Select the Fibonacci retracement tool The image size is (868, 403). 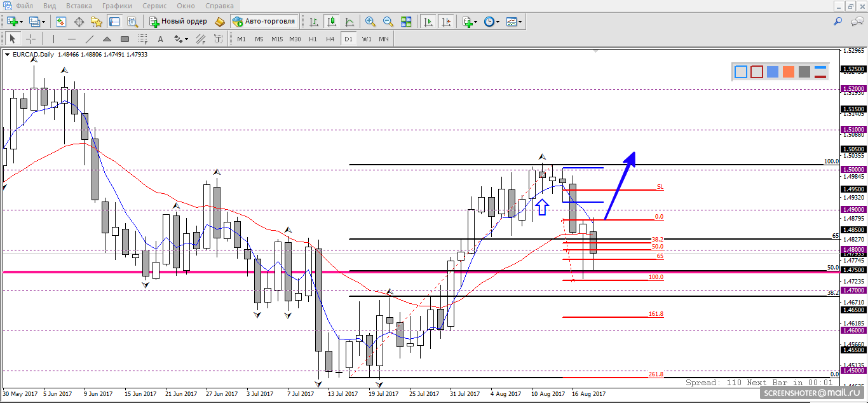(142, 39)
